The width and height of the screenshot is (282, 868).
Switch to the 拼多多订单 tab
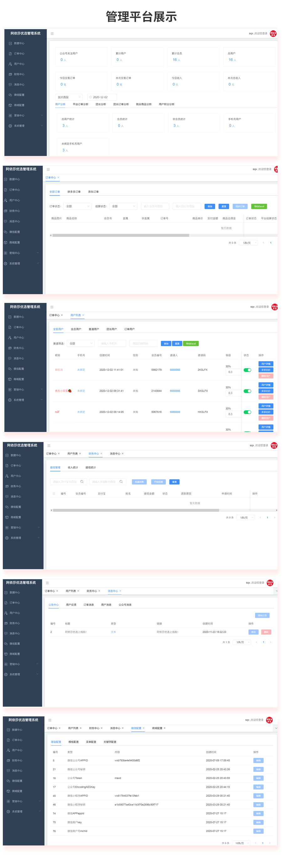click(x=74, y=192)
